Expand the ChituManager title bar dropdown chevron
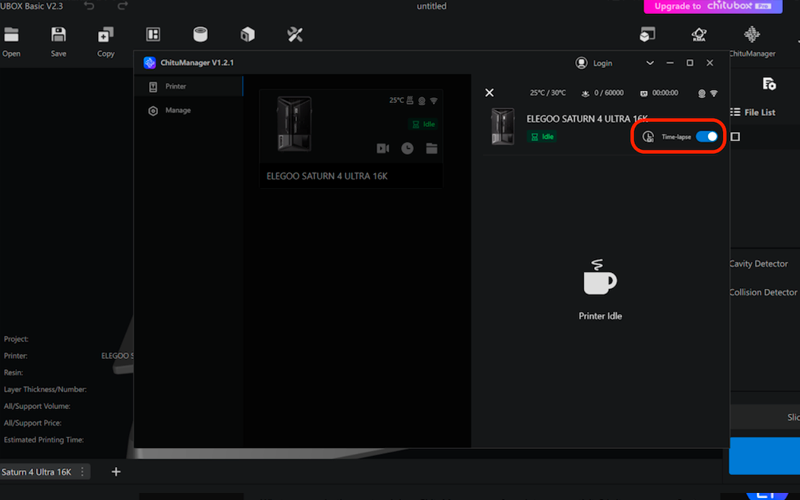Screen dimensions: 800x500 pos(650,63)
